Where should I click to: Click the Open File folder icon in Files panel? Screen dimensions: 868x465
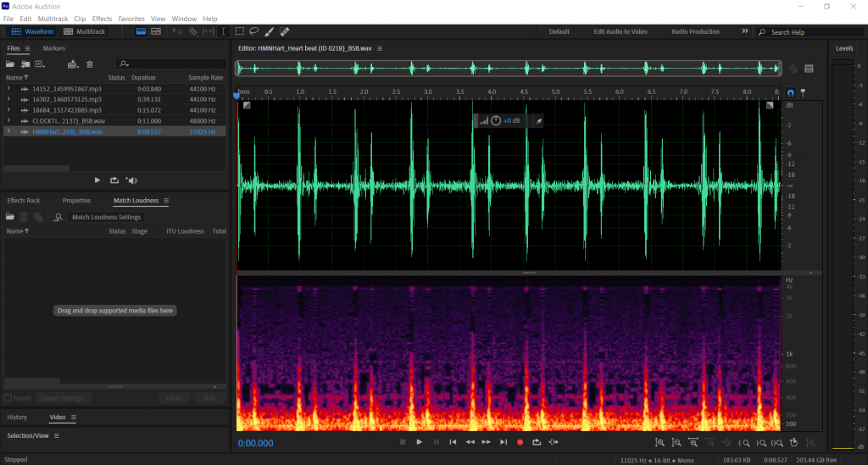pos(11,64)
